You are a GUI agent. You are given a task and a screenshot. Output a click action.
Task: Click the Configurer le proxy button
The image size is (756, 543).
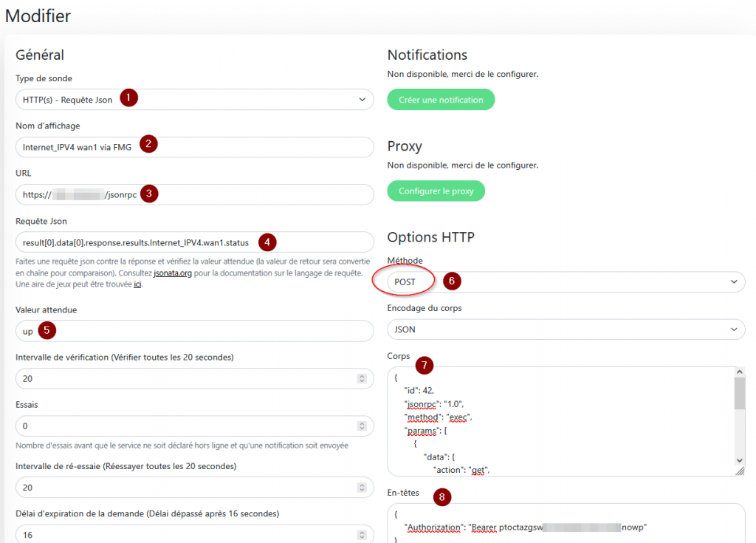click(436, 191)
